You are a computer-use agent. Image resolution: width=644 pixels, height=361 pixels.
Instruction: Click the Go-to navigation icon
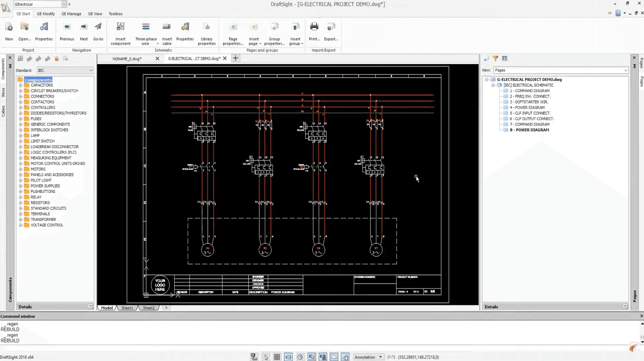[x=98, y=27]
